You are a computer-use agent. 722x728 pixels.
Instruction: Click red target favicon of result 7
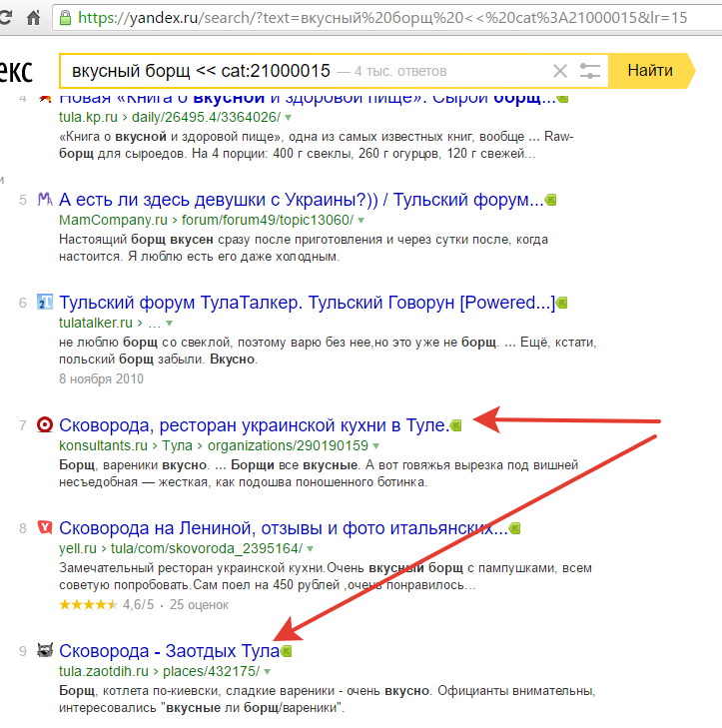coord(45,424)
